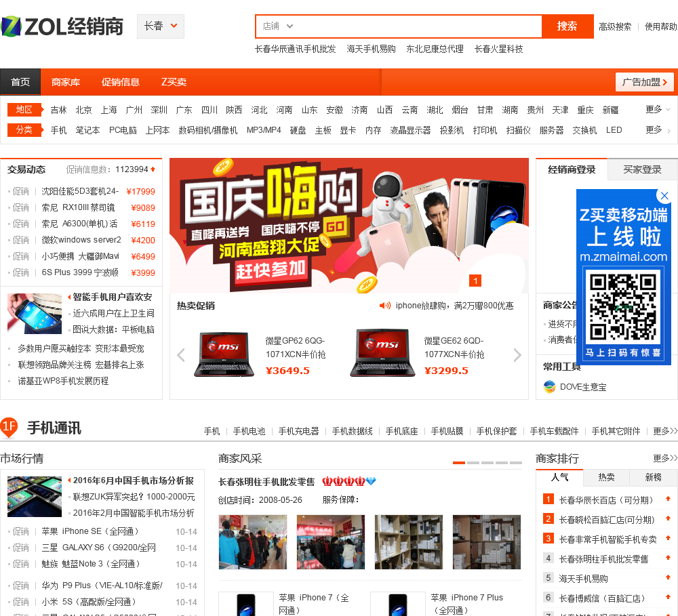
Task: Click the 微星GE62 laptop thumbnail
Action: [382, 353]
